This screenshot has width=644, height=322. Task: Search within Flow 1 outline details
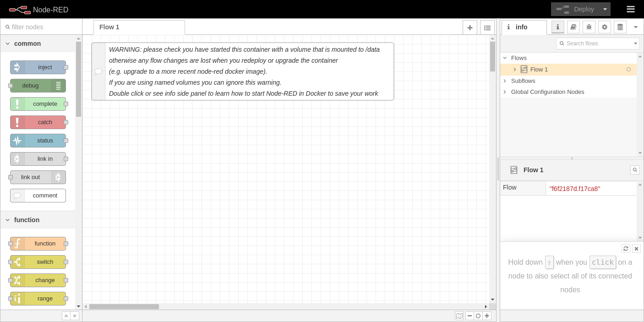(x=635, y=170)
